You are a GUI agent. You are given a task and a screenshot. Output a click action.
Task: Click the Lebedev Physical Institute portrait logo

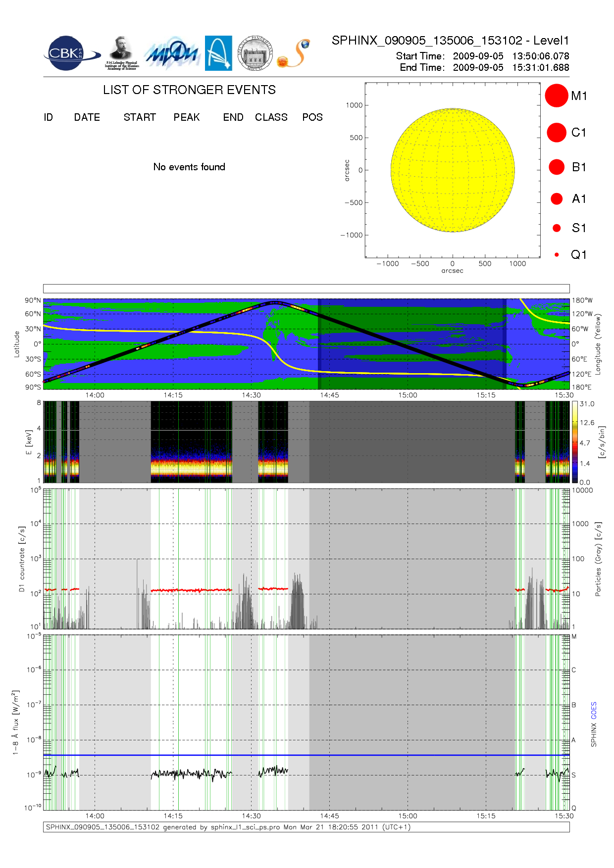[x=121, y=53]
